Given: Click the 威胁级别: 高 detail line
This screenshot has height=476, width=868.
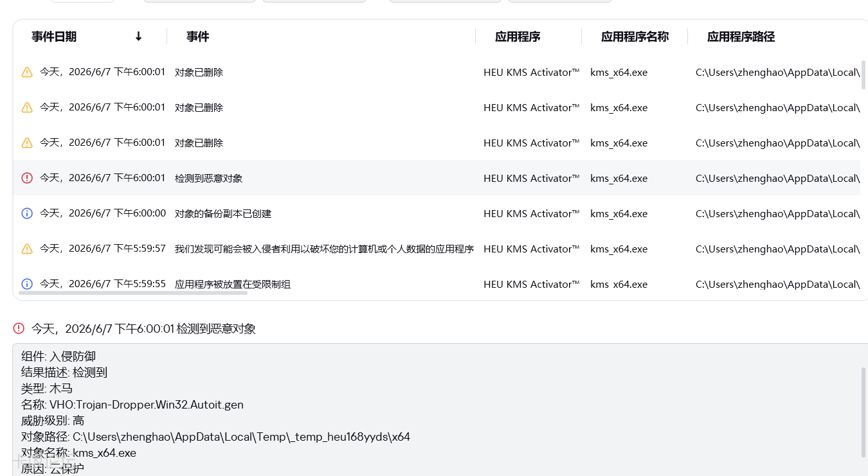Looking at the screenshot, I should point(53,421).
